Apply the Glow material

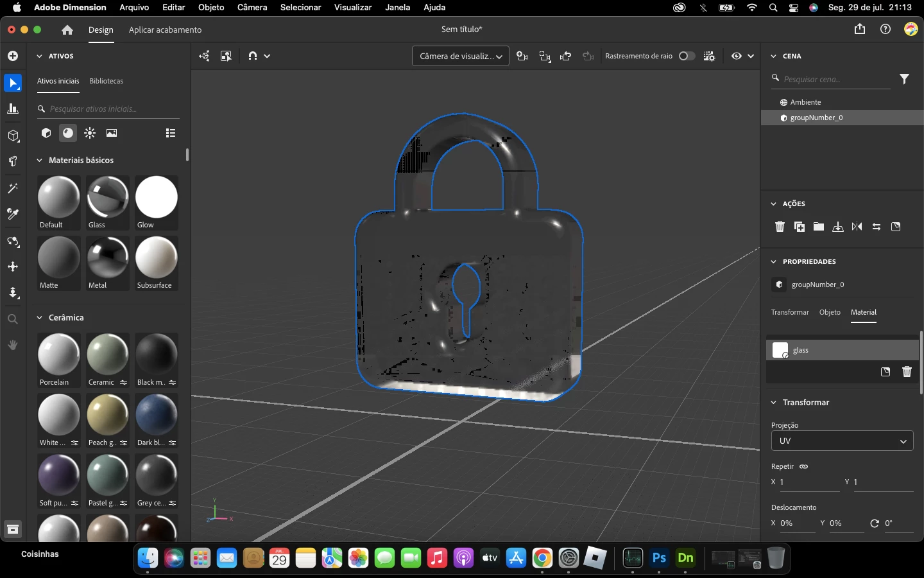(x=156, y=202)
